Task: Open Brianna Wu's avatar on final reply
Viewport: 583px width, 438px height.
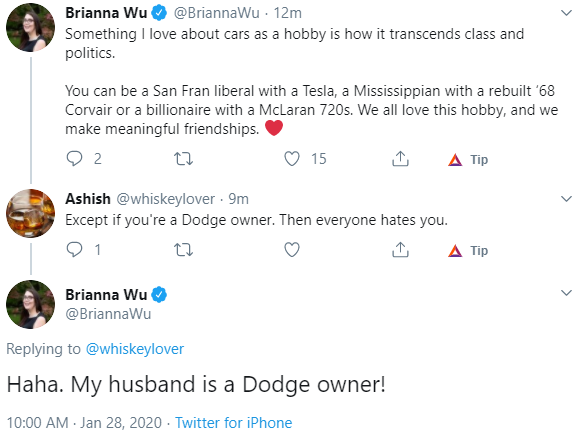Action: (30, 304)
